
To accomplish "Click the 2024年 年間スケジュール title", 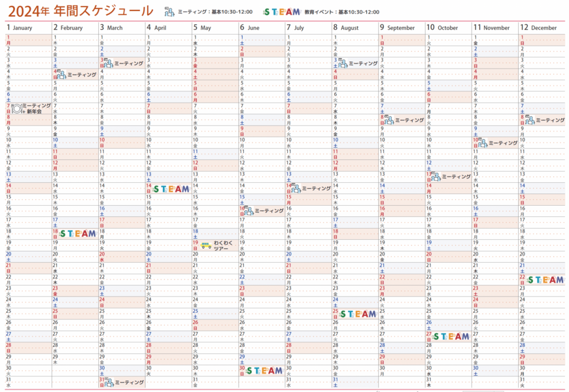I will [81, 11].
